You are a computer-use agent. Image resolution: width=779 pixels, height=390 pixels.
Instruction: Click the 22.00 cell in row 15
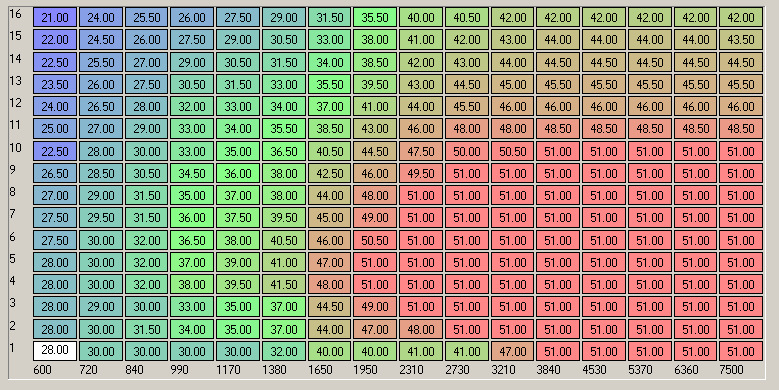[x=55, y=39]
